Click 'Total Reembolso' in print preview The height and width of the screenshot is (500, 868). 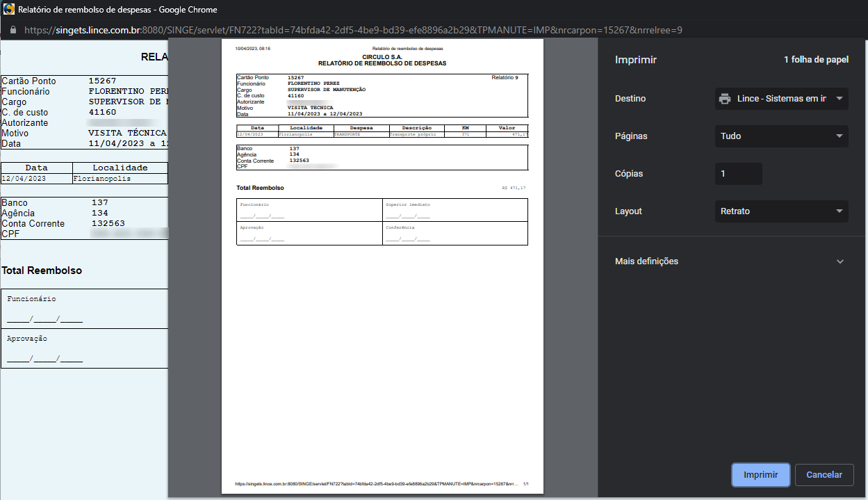(260, 188)
